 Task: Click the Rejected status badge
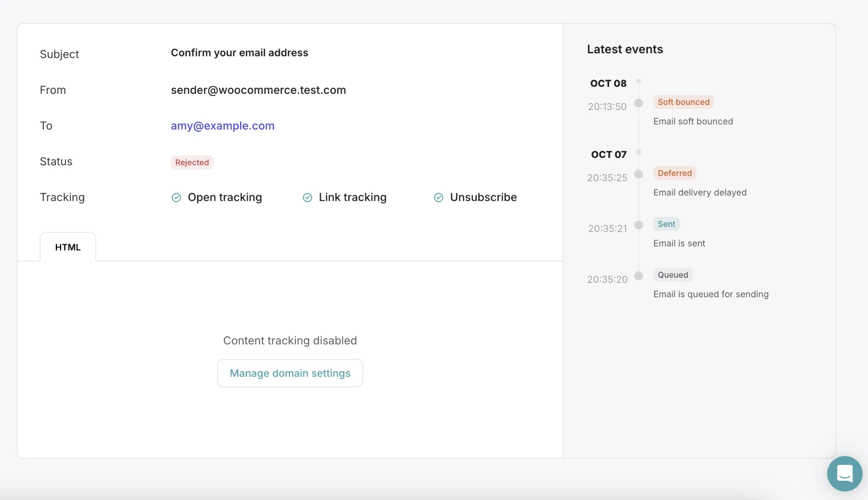[x=192, y=163]
